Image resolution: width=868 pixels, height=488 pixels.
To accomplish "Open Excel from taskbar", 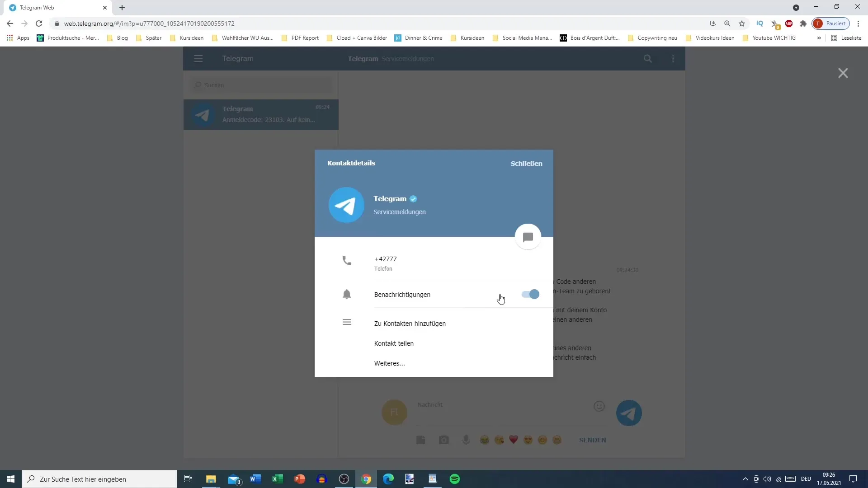I will (278, 479).
